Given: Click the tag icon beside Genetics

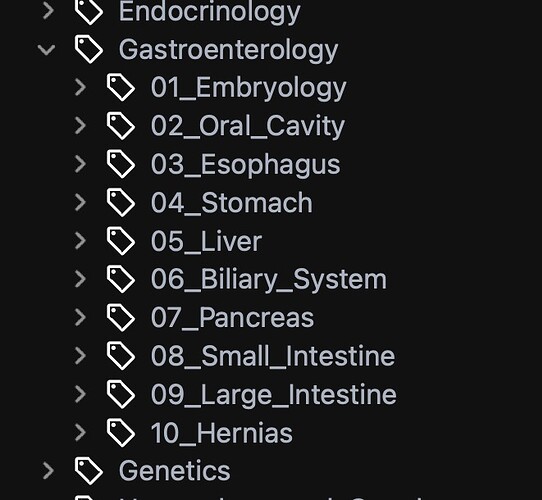Looking at the screenshot, I should click(88, 471).
